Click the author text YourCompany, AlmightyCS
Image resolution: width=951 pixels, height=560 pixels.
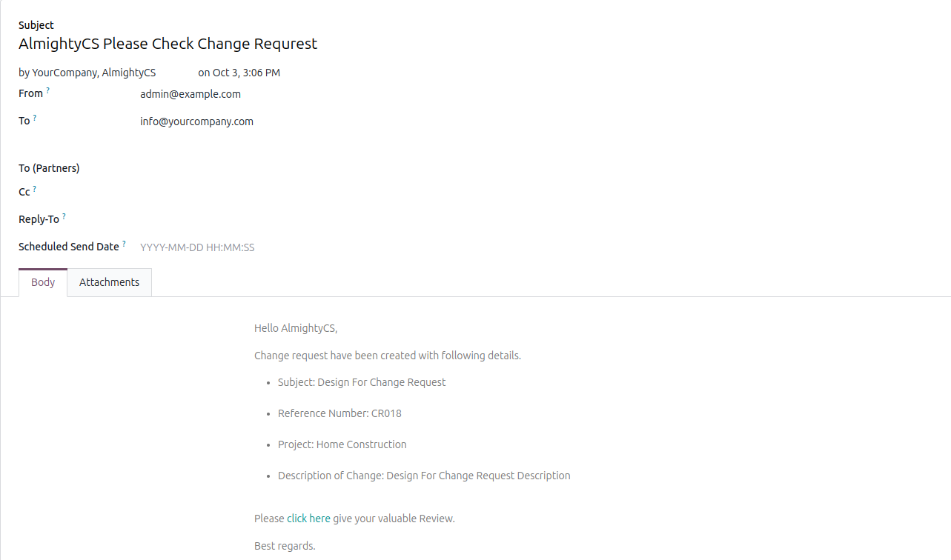point(93,73)
